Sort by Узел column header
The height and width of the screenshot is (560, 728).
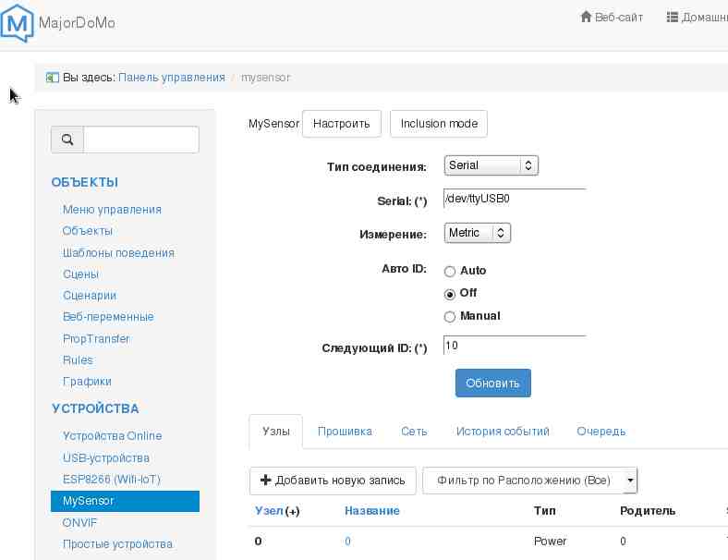pos(269,511)
